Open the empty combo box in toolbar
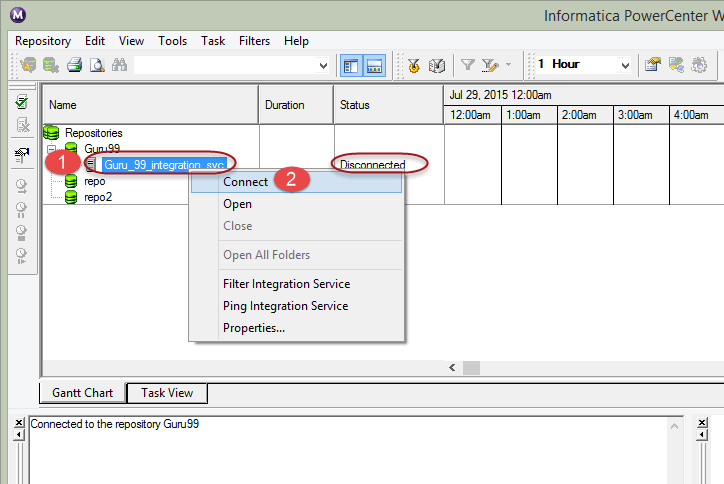 pyautogui.click(x=322, y=65)
